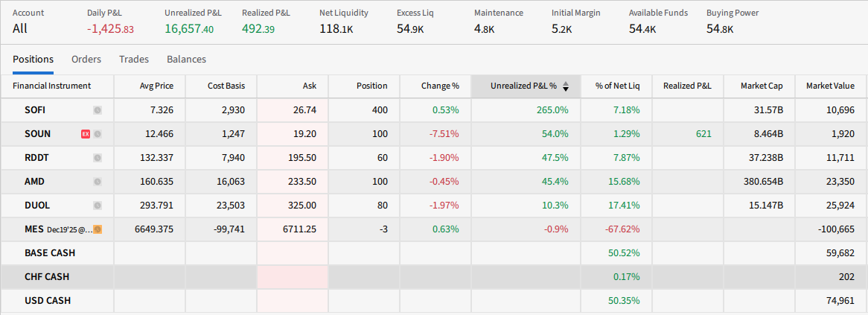Click the Net Liquidity value 118.1K

click(x=336, y=29)
